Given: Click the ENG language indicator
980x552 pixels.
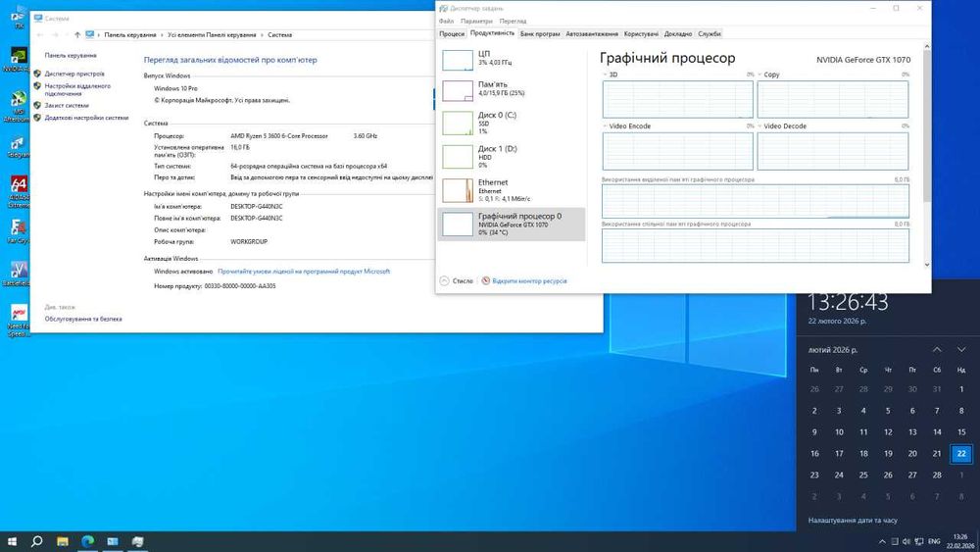Looking at the screenshot, I should point(934,541).
